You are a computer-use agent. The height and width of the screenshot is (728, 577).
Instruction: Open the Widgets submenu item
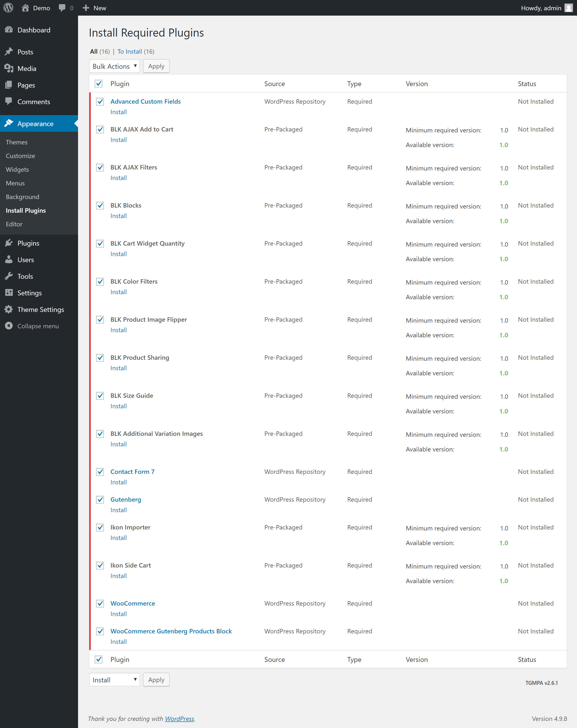tap(17, 170)
